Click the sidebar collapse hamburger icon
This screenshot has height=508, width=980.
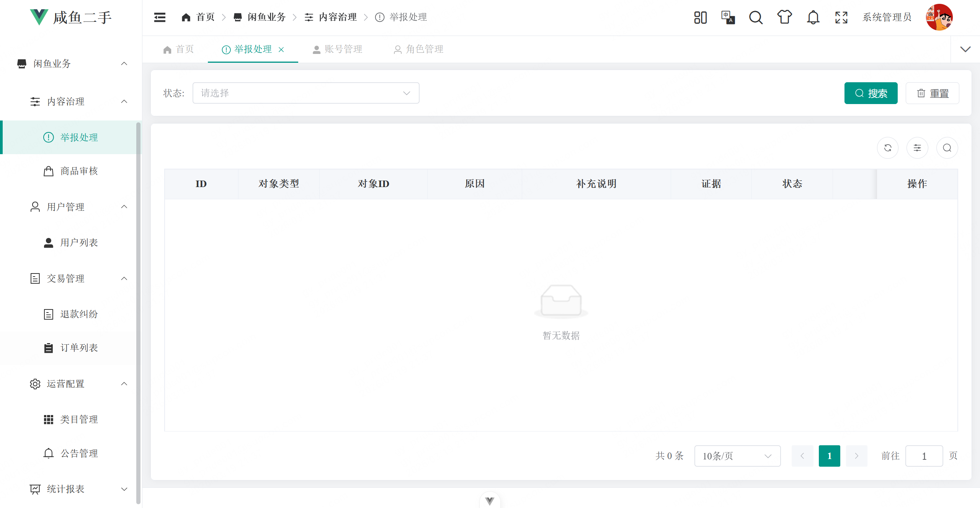click(160, 17)
